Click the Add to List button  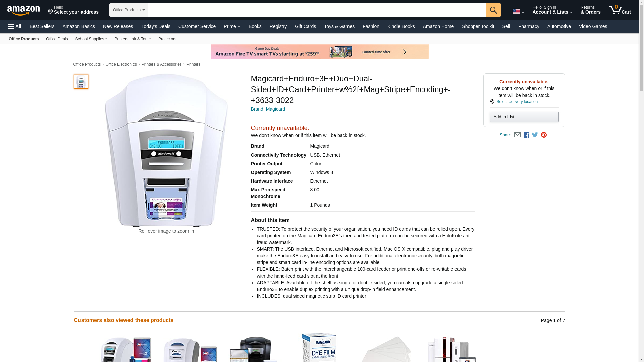point(524,117)
